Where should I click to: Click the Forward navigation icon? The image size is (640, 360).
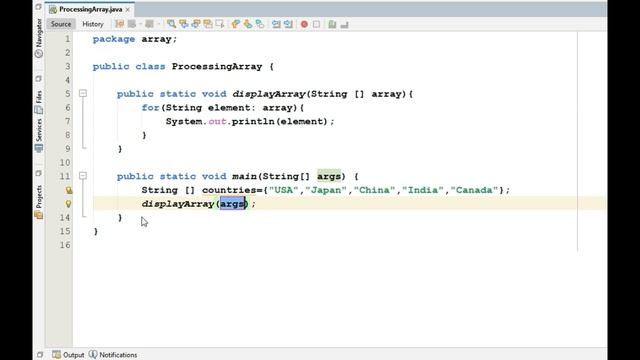(x=149, y=24)
